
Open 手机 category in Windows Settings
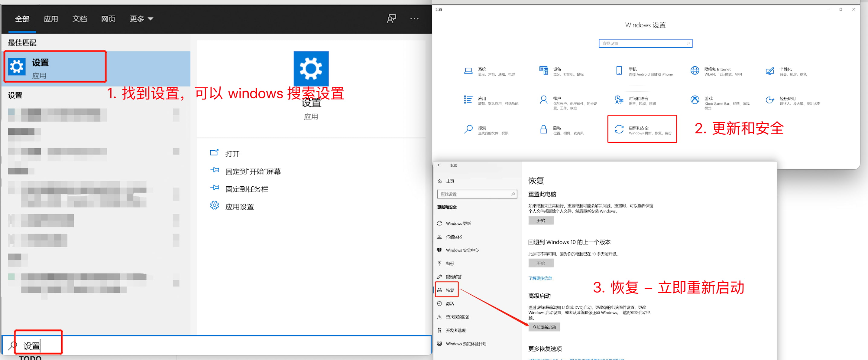(644, 71)
